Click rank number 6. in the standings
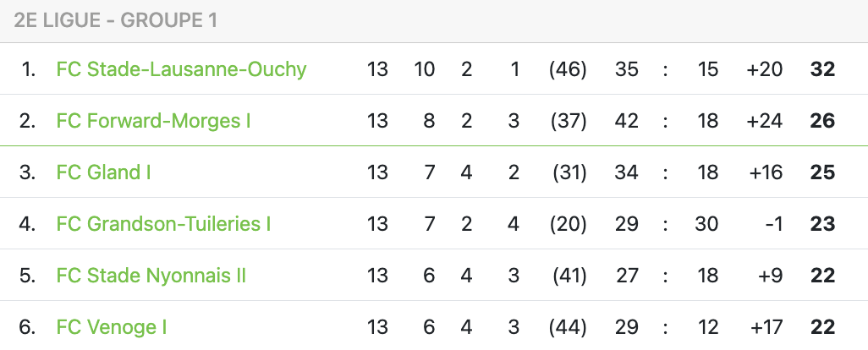 coord(27,327)
